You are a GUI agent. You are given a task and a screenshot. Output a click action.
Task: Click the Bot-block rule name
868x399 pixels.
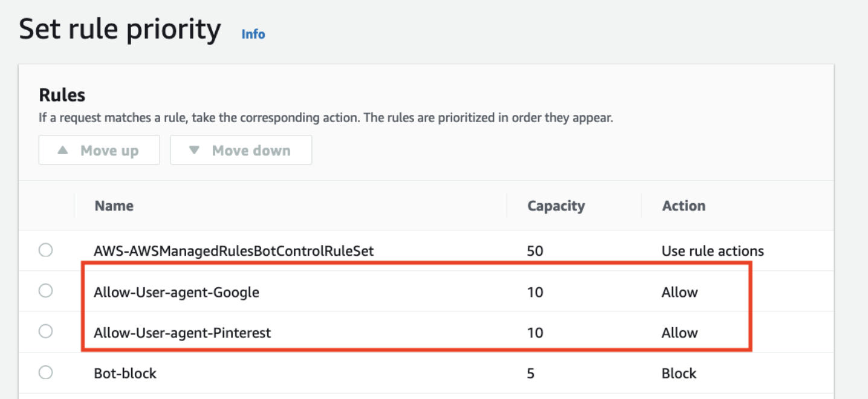pyautogui.click(x=125, y=374)
